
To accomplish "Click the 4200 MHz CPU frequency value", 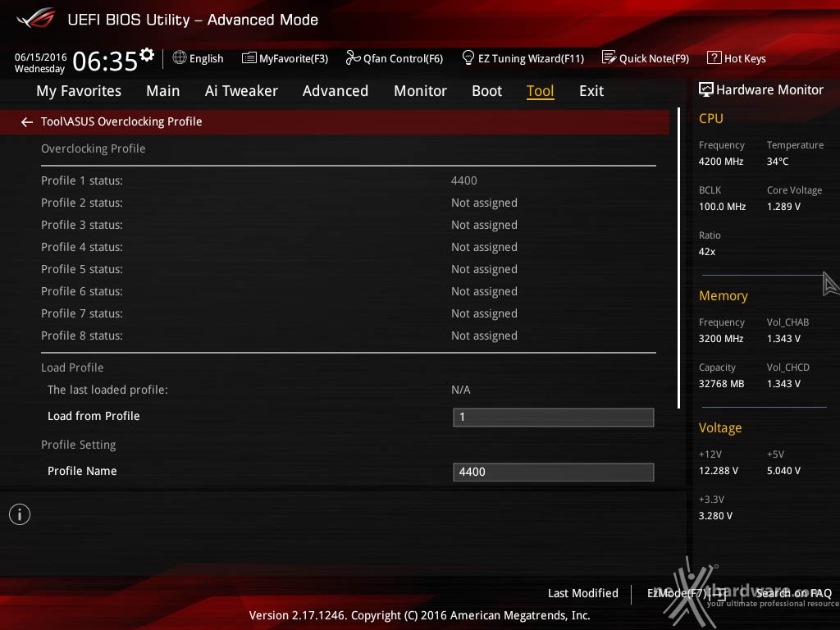I will pos(721,162).
